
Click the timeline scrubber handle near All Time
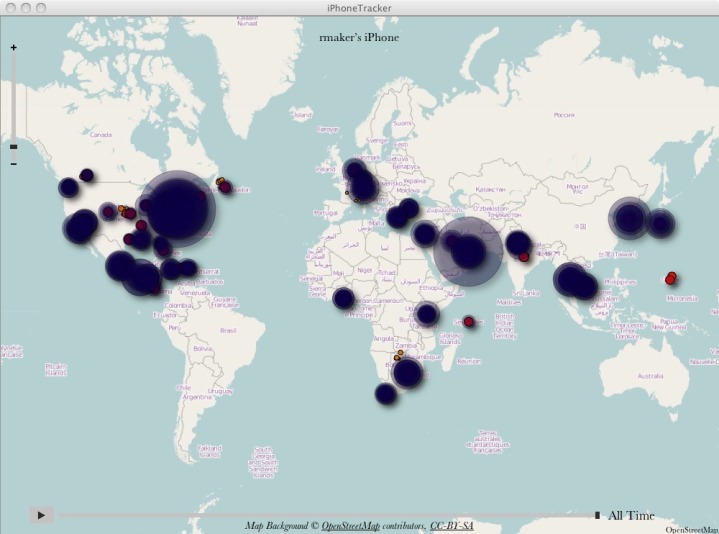click(x=597, y=516)
